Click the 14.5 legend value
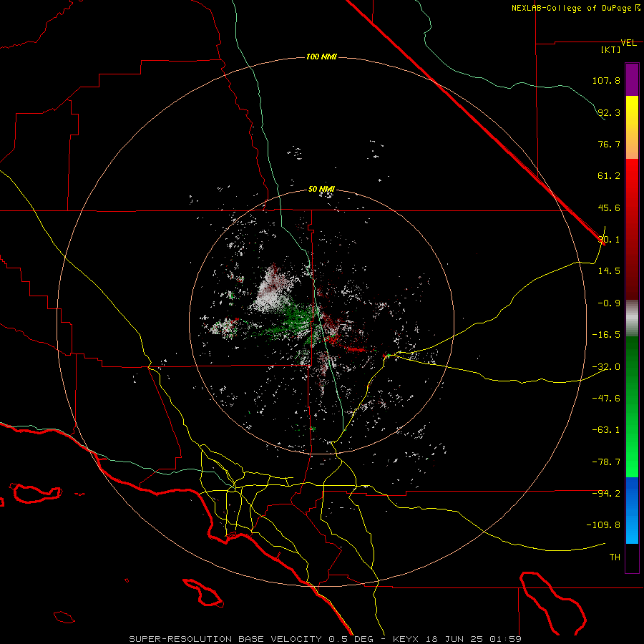The width and height of the screenshot is (644, 644). click(609, 271)
